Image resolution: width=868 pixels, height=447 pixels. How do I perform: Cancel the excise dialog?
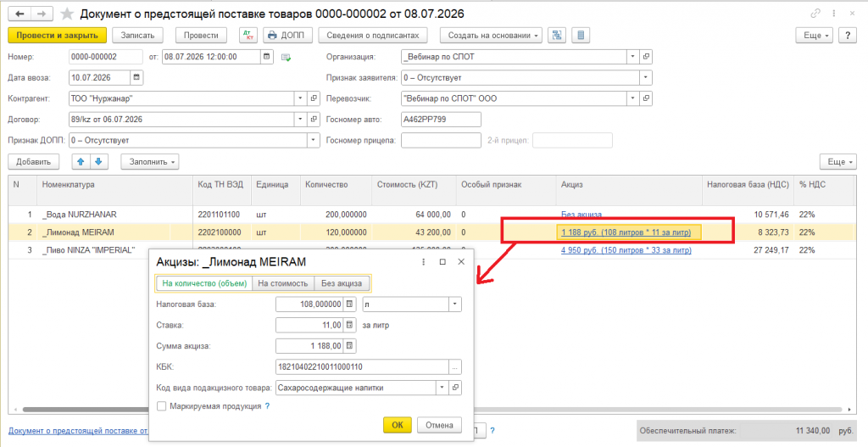point(439,425)
